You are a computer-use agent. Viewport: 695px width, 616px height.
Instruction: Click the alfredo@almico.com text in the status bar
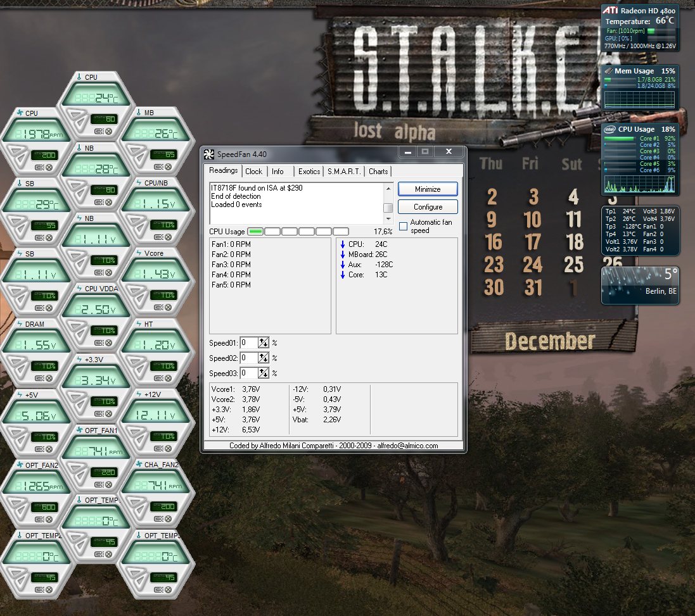pos(407,446)
